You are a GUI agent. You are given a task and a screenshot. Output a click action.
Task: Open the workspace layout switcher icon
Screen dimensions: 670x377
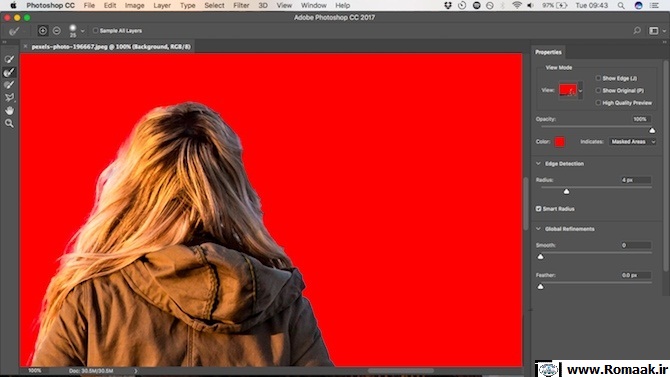[x=653, y=31]
